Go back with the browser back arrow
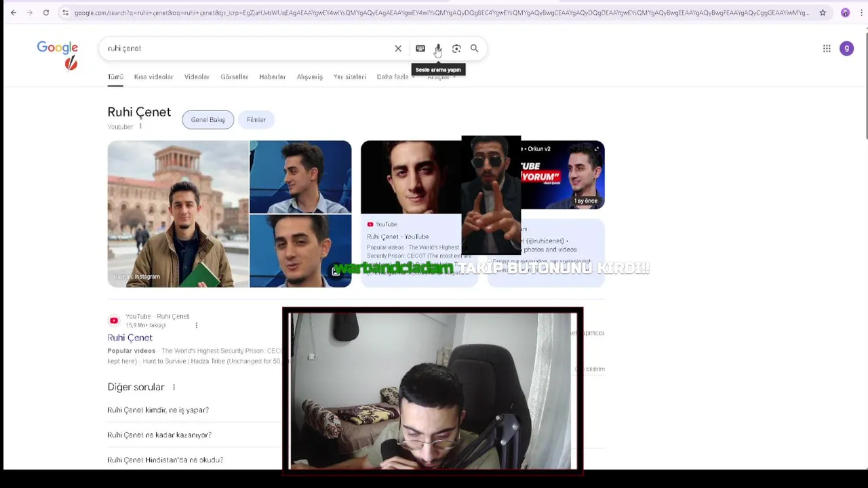The width and height of the screenshot is (868, 488). 13,12
